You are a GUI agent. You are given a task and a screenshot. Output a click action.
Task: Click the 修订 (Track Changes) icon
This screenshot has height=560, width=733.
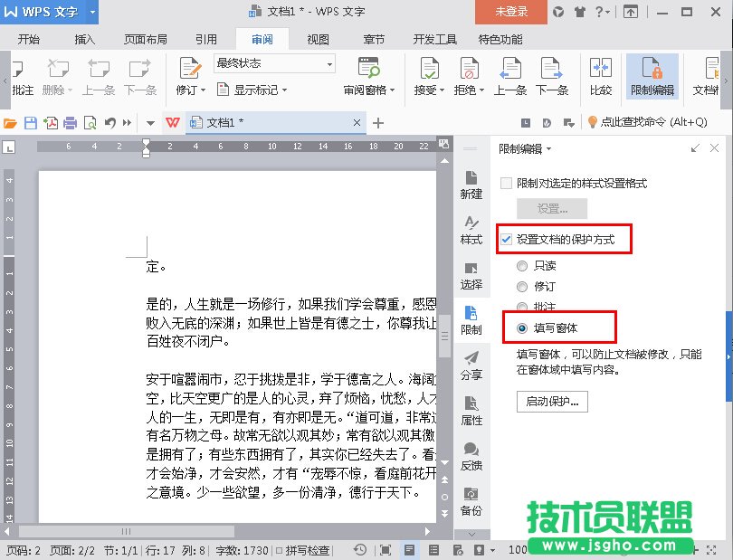click(189, 75)
